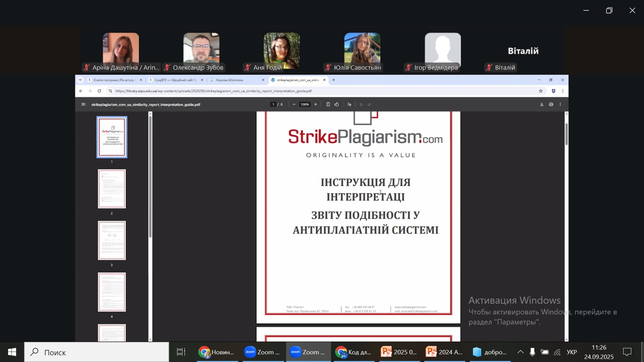This screenshot has height=362, width=644.
Task: Open the PDF viewer more actions menu
Action: 560,105
